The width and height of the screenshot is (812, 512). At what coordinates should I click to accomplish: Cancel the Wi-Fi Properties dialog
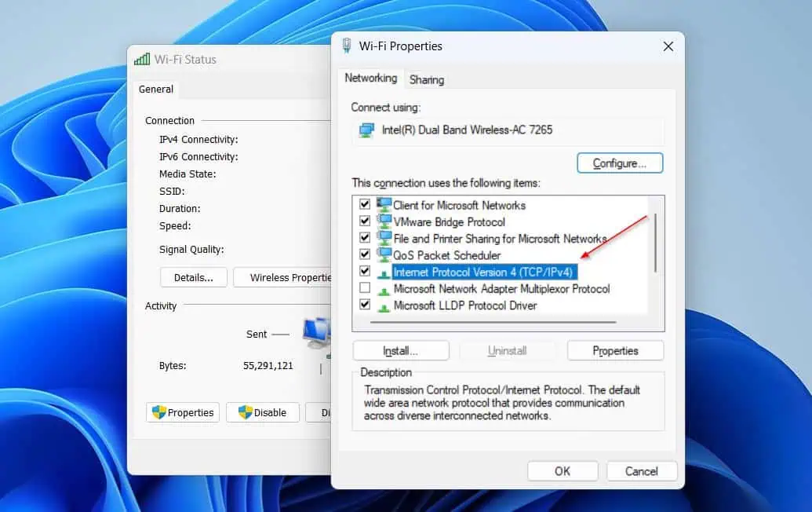pyautogui.click(x=642, y=471)
